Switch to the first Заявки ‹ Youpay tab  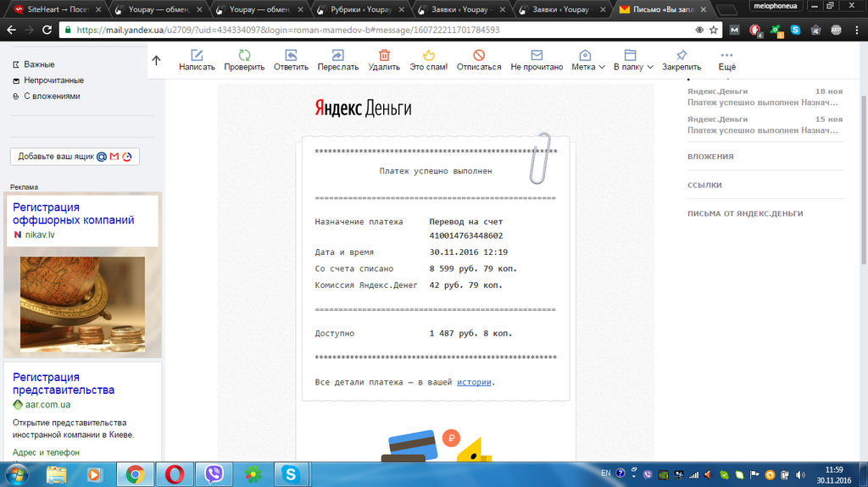pyautogui.click(x=460, y=9)
